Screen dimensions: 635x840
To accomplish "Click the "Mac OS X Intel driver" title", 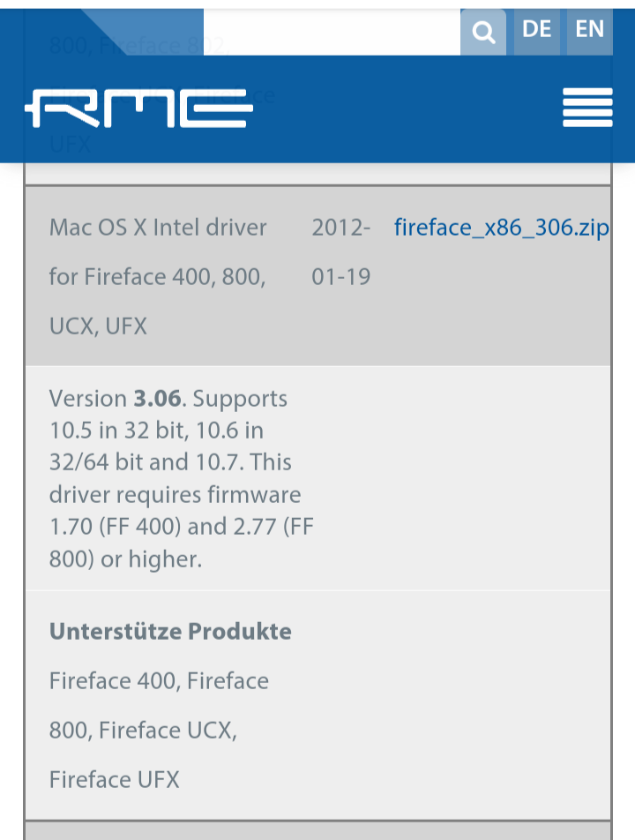I will pyautogui.click(x=158, y=228).
